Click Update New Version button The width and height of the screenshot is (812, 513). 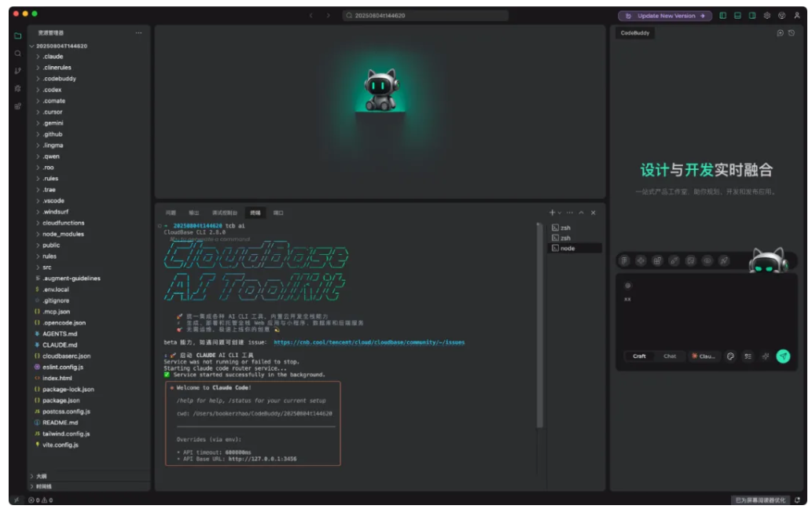(x=665, y=16)
